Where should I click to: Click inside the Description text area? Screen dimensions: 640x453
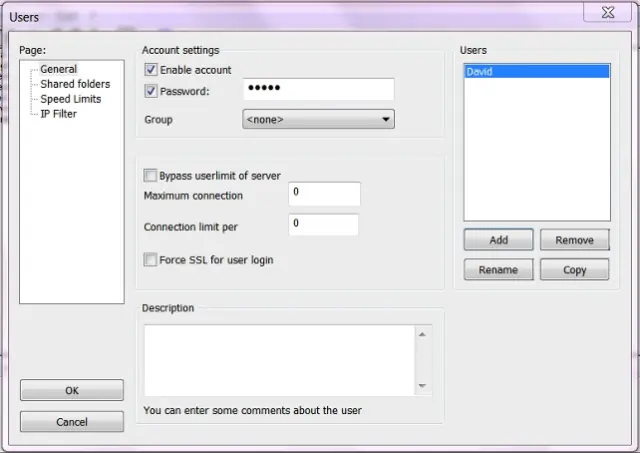click(x=280, y=359)
